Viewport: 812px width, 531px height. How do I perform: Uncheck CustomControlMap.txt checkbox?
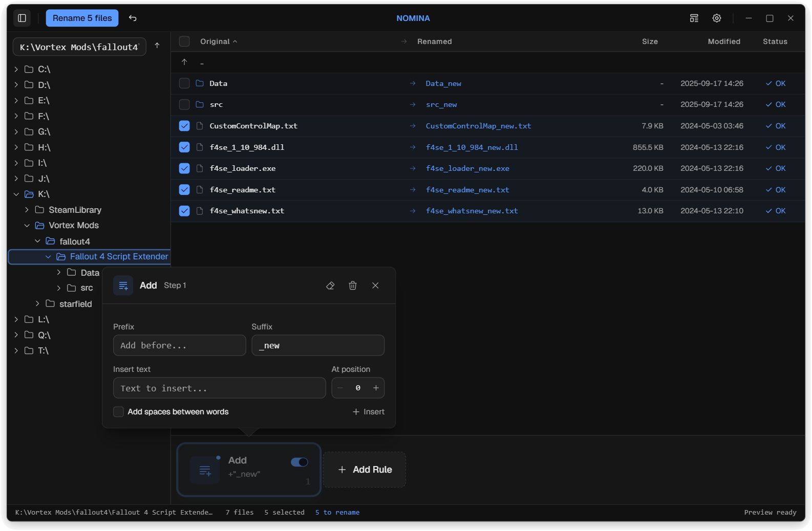click(184, 126)
